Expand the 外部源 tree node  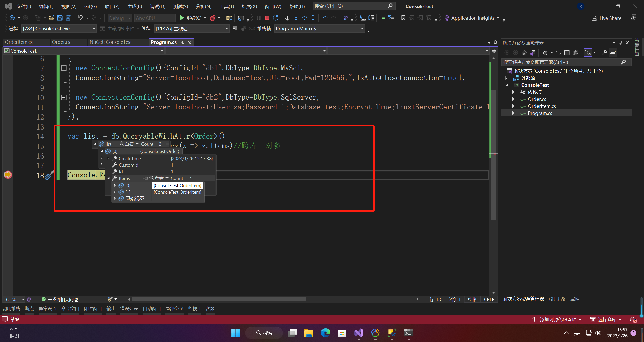tap(507, 78)
